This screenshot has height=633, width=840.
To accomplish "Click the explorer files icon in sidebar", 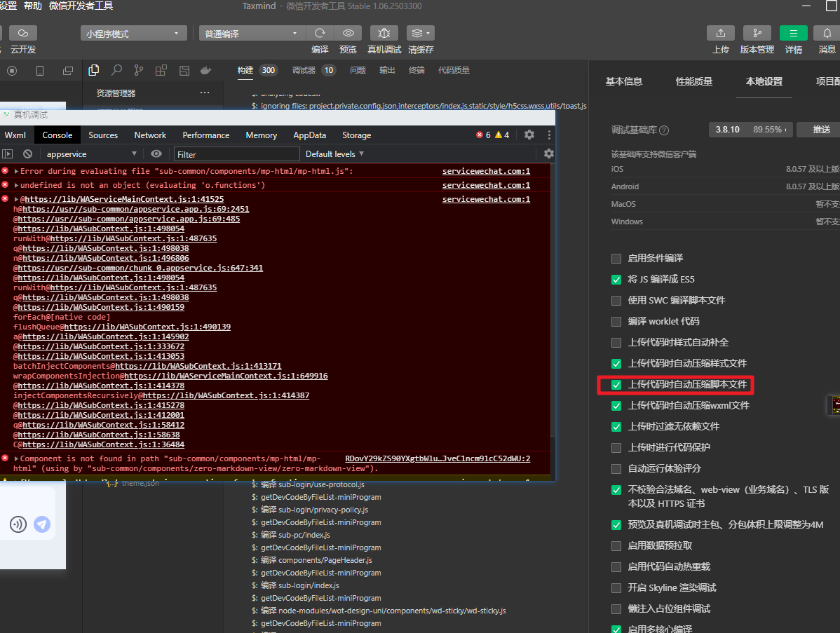I will [94, 70].
